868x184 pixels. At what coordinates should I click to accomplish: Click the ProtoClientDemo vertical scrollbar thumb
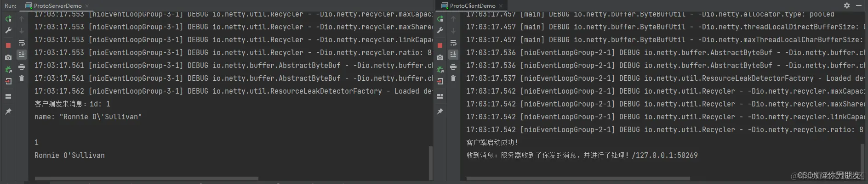click(862, 161)
